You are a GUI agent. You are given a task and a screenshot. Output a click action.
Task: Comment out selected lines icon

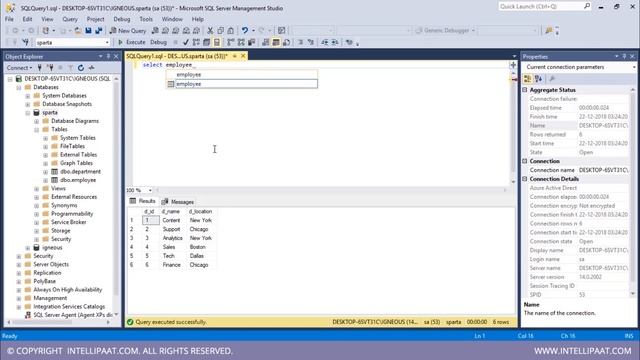coord(300,42)
